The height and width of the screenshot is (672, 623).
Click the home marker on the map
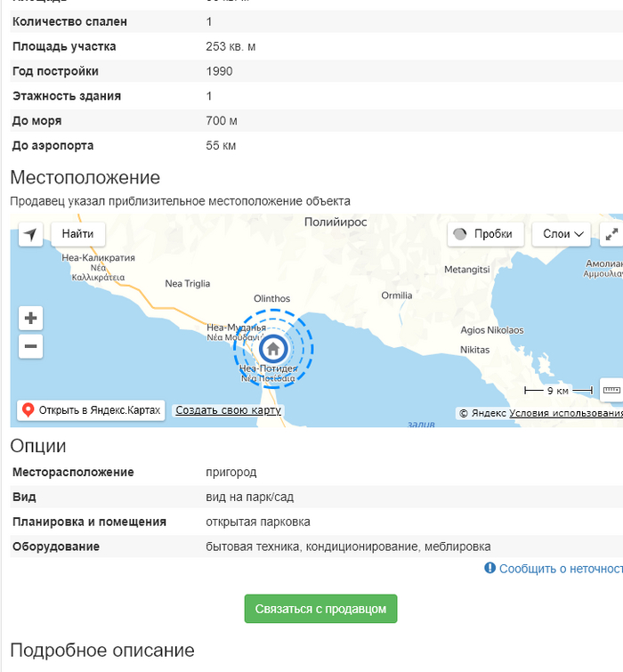coord(274,348)
